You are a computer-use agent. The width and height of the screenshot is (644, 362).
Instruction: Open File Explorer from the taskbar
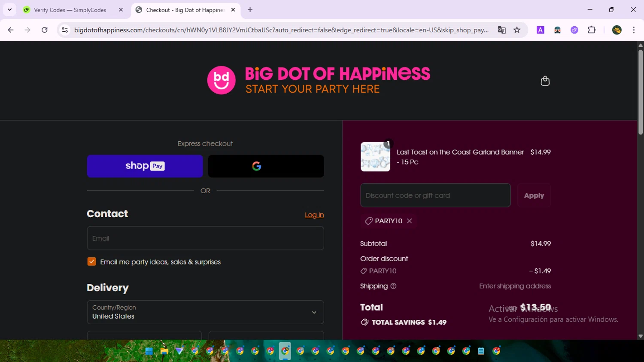tap(164, 351)
